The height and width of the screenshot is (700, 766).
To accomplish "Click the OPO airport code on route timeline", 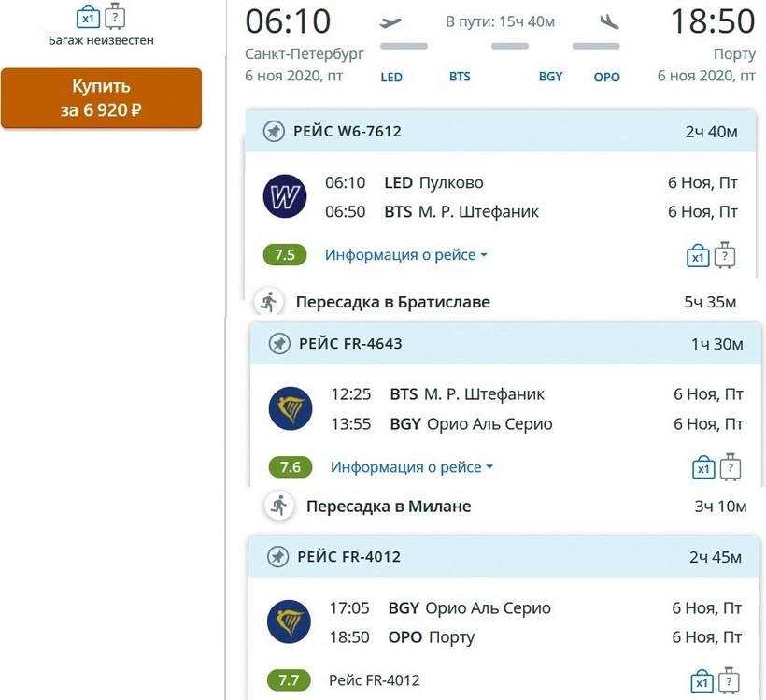I will pyautogui.click(x=607, y=77).
